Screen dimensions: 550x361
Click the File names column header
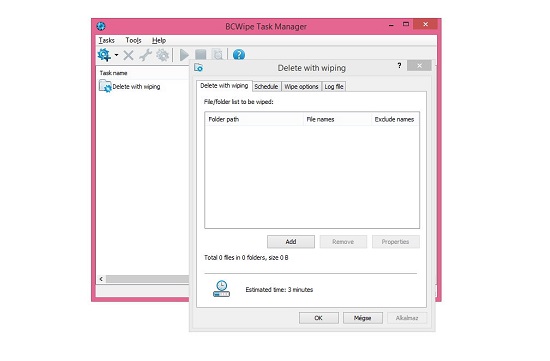(x=337, y=119)
